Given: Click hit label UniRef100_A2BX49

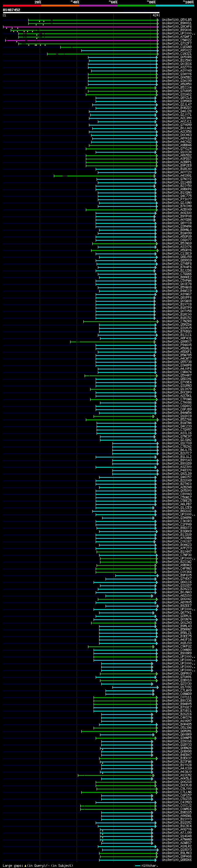Looking at the screenshot, I should [x=177, y=210].
